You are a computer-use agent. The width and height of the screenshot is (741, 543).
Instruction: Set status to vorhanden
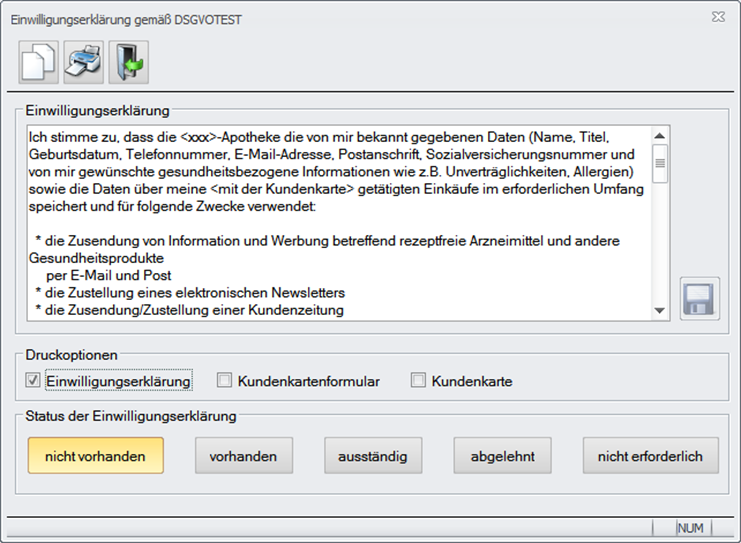click(x=243, y=456)
